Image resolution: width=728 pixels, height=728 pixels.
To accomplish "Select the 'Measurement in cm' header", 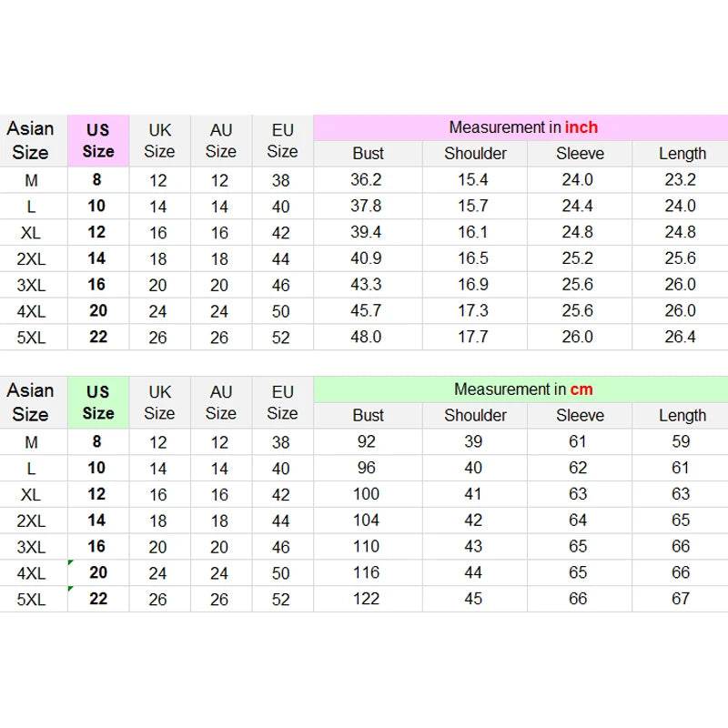I will pos(522,389).
